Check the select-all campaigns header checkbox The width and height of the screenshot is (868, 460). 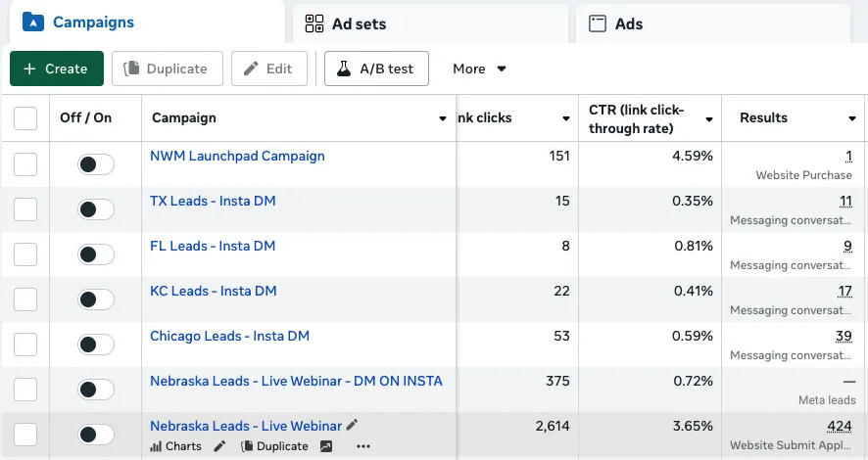pyautogui.click(x=25, y=118)
